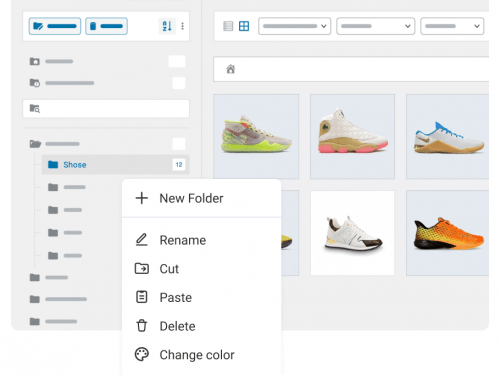Click the plus icon beside New Folder
The image size is (500, 375).
[142, 198]
